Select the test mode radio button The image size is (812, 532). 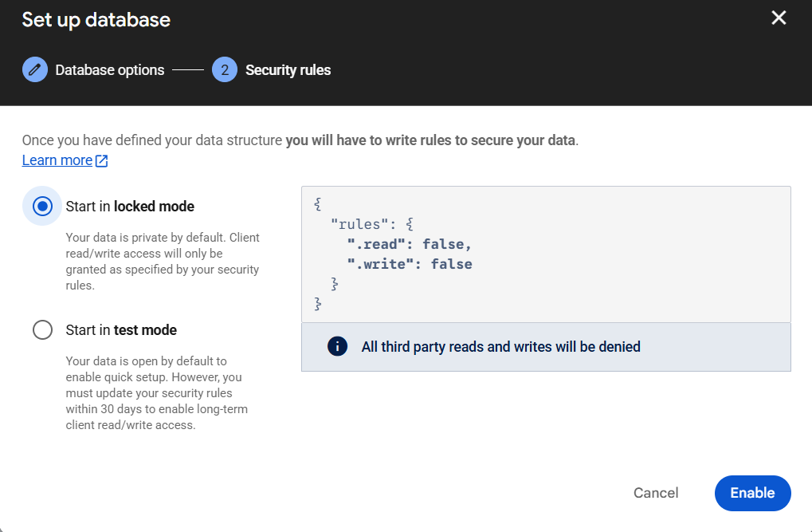pyautogui.click(x=42, y=330)
